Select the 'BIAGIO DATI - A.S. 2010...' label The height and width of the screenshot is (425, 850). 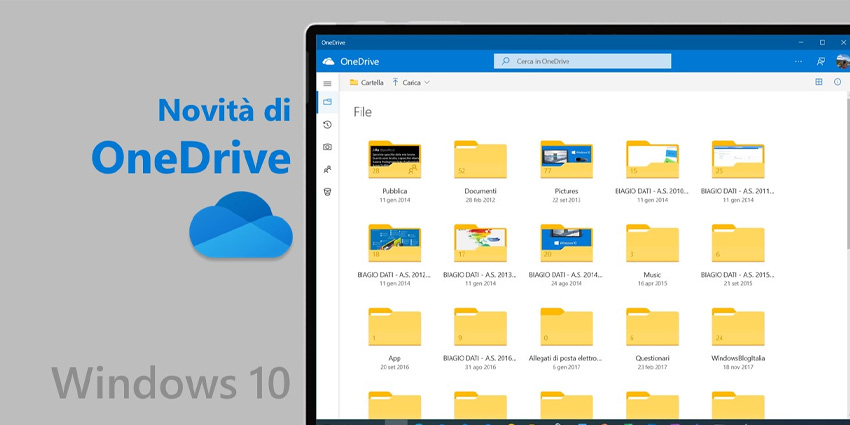click(x=652, y=191)
